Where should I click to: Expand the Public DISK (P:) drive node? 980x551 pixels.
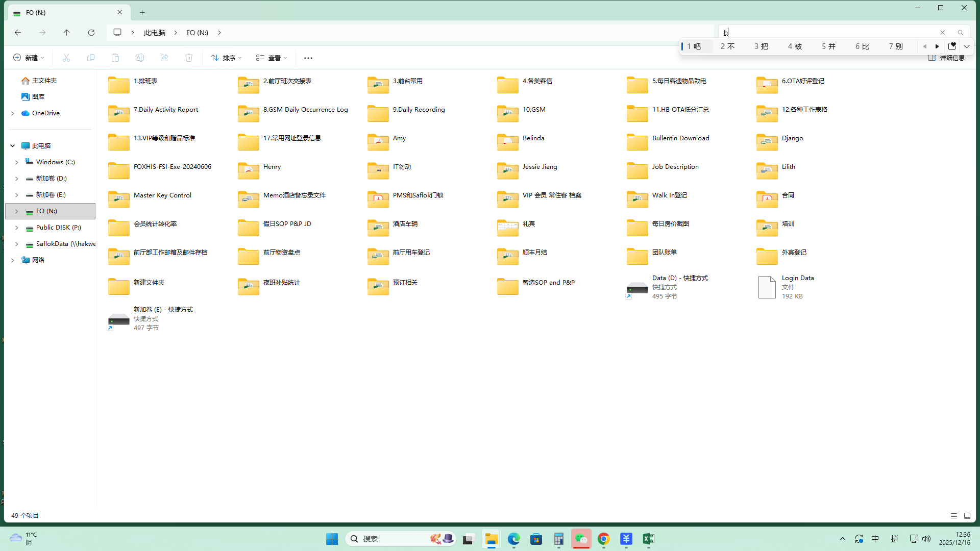[x=16, y=228]
